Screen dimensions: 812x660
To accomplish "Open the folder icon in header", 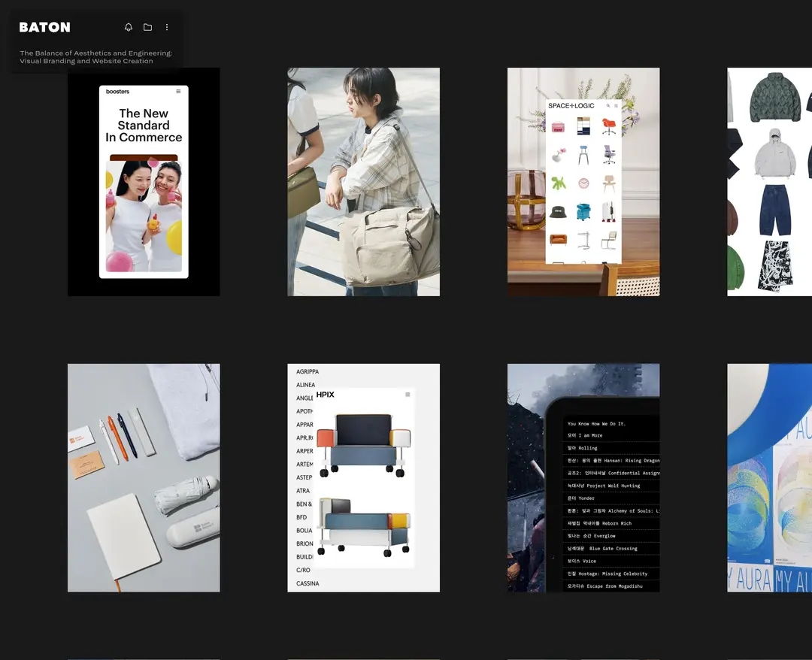I will [x=147, y=27].
